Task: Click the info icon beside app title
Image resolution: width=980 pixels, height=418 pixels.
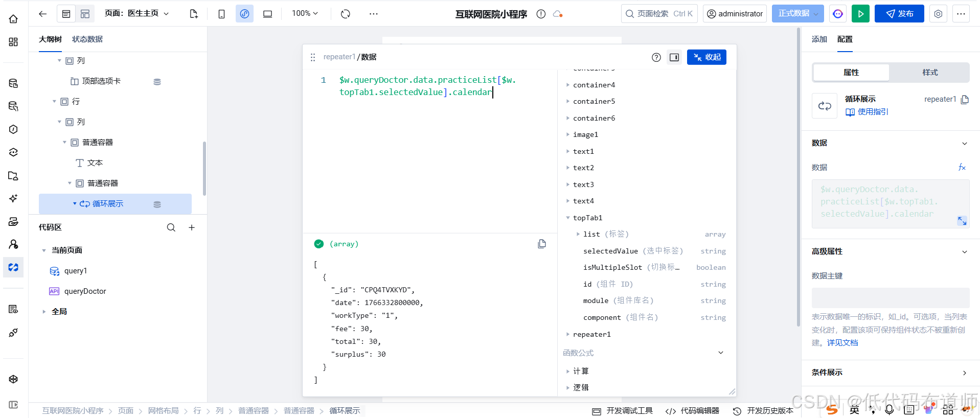Action: pos(541,14)
